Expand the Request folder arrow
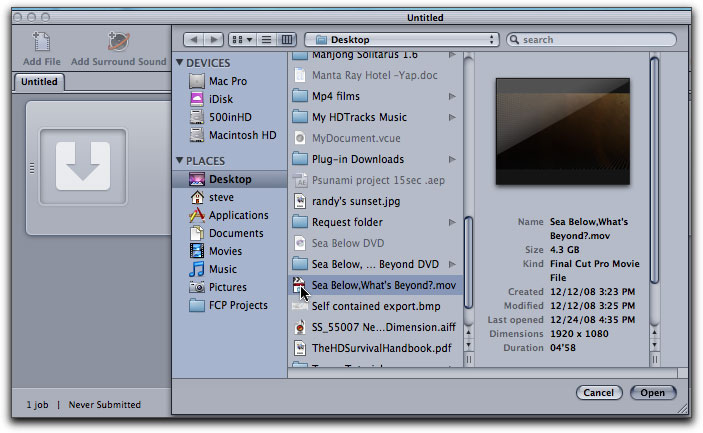Screen dimensions: 703x433 point(452,222)
